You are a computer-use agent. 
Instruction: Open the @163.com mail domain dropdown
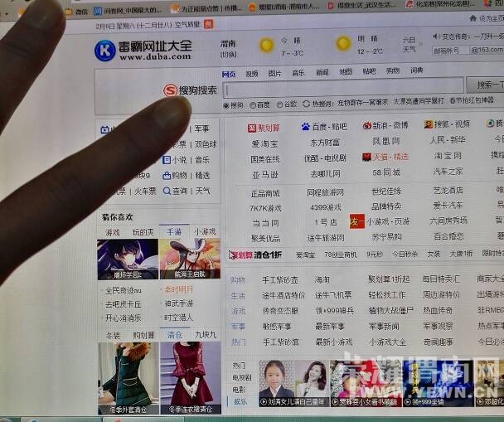(487, 50)
